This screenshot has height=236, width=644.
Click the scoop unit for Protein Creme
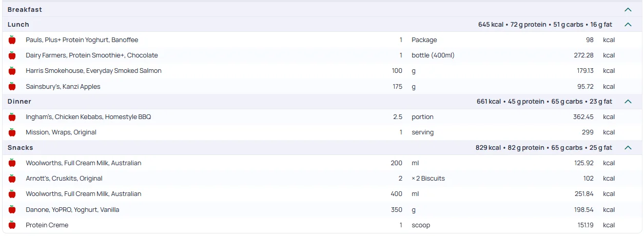click(x=421, y=225)
